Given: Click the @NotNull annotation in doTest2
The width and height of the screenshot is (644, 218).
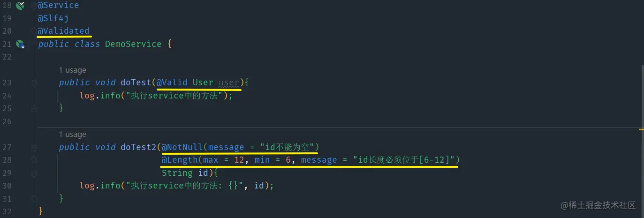Looking at the screenshot, I should coord(182,147).
